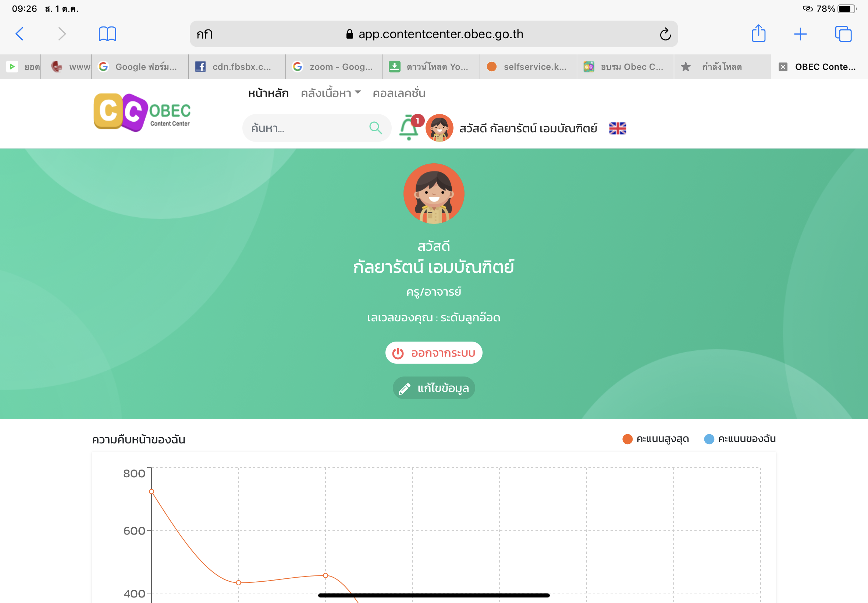Click the search magnifier icon
The width and height of the screenshot is (868, 603).
[375, 128]
